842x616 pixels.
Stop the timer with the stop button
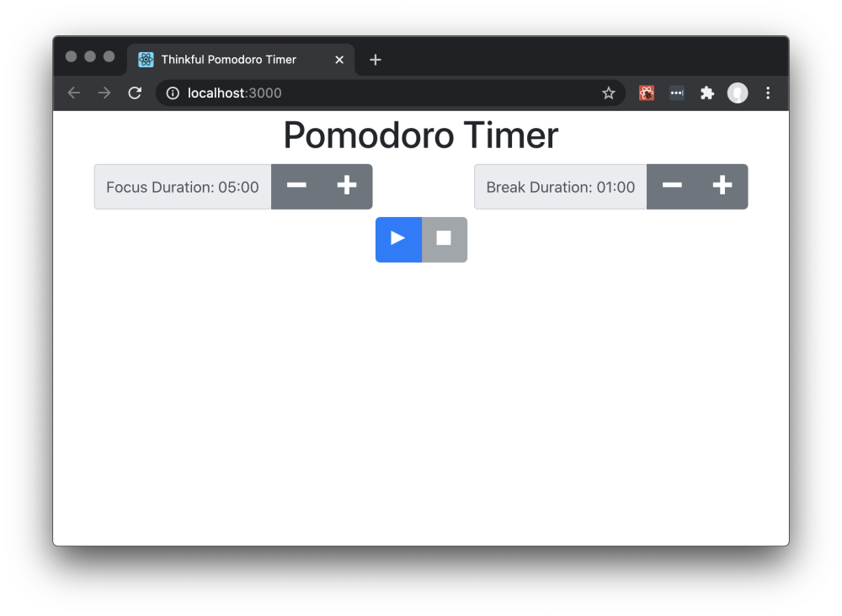[x=444, y=239]
